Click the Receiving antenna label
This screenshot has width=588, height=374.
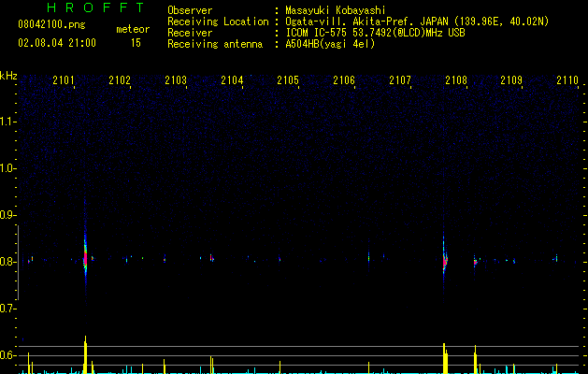click(x=215, y=44)
